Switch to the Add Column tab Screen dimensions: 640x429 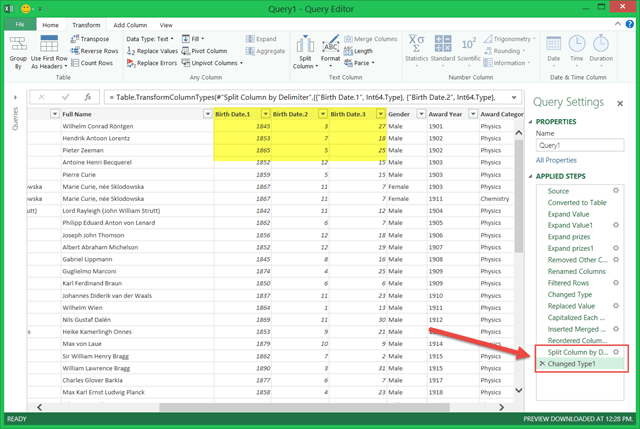coord(131,23)
